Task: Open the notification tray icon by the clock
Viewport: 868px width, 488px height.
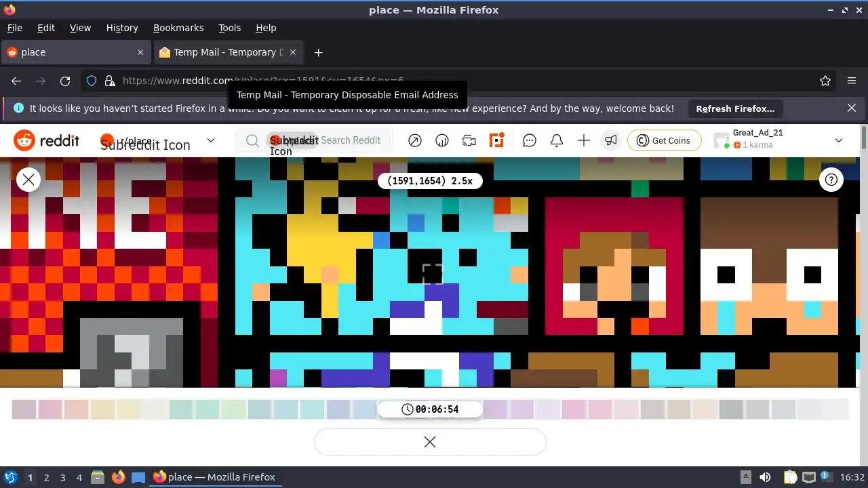Action: (827, 477)
